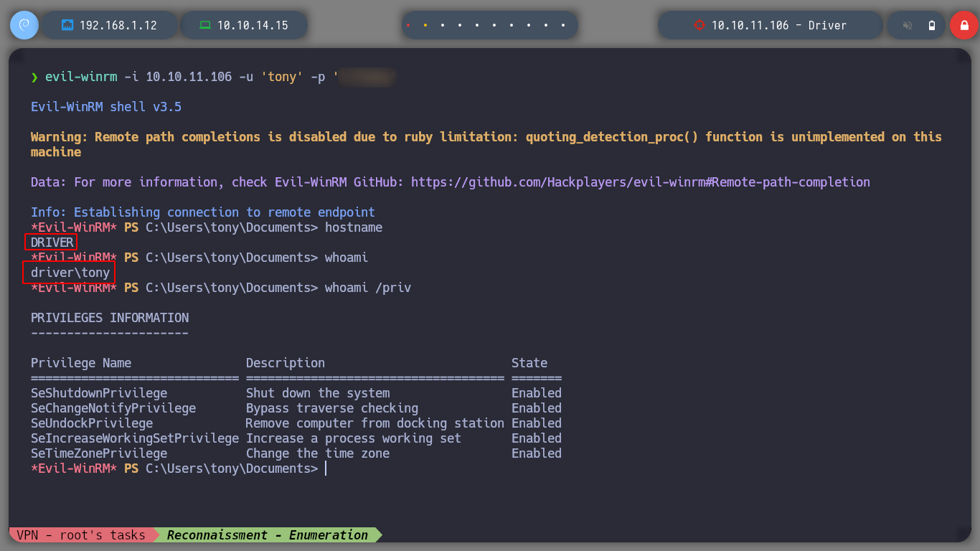Click the "State" column header
Image resolution: width=980 pixels, height=551 pixels.
tap(529, 363)
